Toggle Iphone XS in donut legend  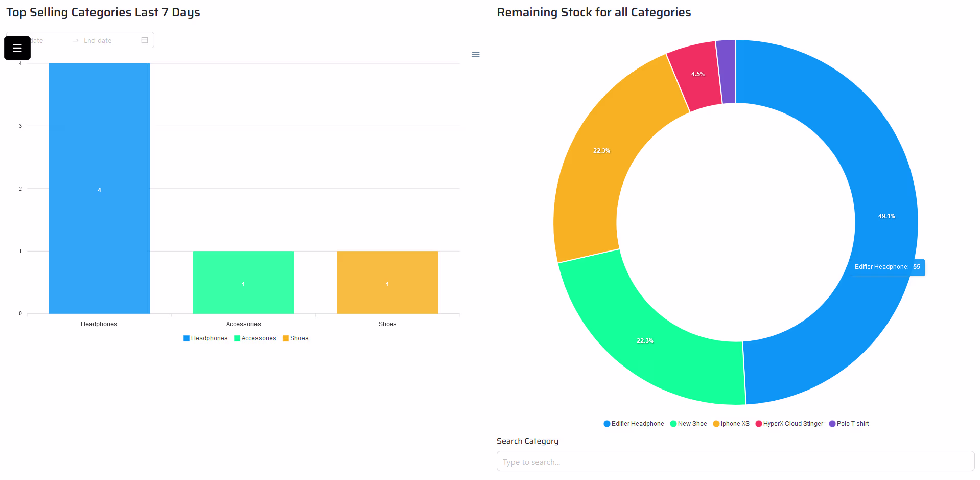point(731,424)
